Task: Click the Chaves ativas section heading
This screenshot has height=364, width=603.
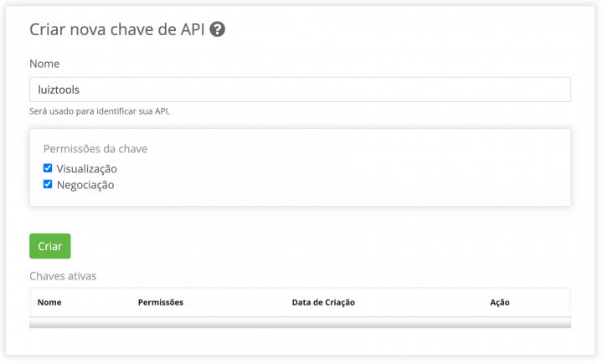Action: [x=63, y=276]
